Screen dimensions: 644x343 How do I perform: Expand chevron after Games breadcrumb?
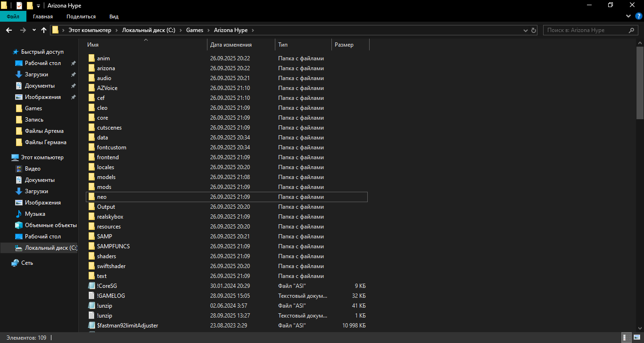(208, 30)
